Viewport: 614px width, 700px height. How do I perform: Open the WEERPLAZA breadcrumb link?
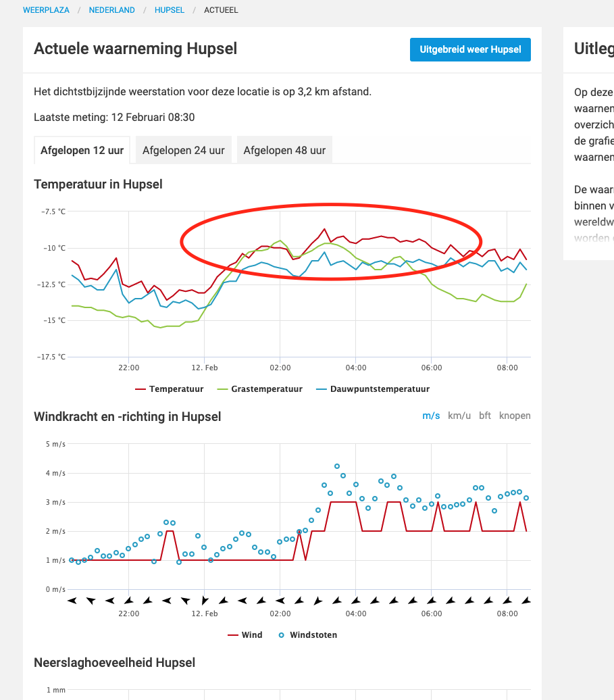46,10
